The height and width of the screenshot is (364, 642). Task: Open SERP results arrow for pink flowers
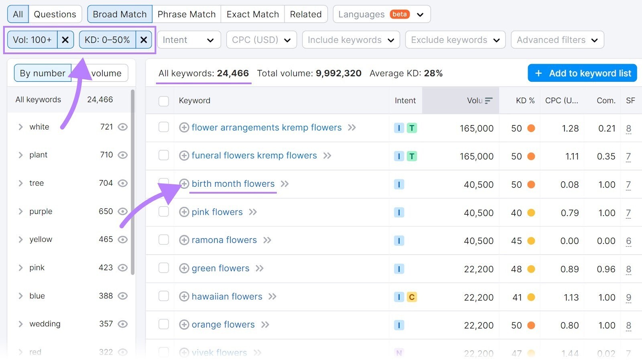[x=253, y=212]
